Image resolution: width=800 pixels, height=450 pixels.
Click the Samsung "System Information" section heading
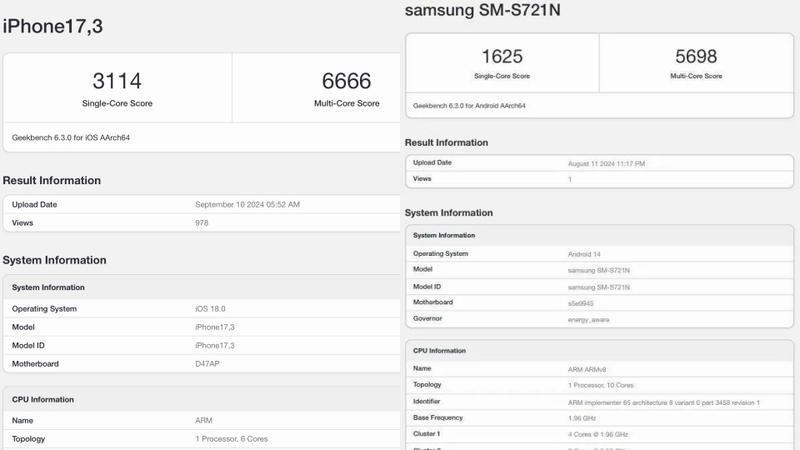[x=448, y=212]
